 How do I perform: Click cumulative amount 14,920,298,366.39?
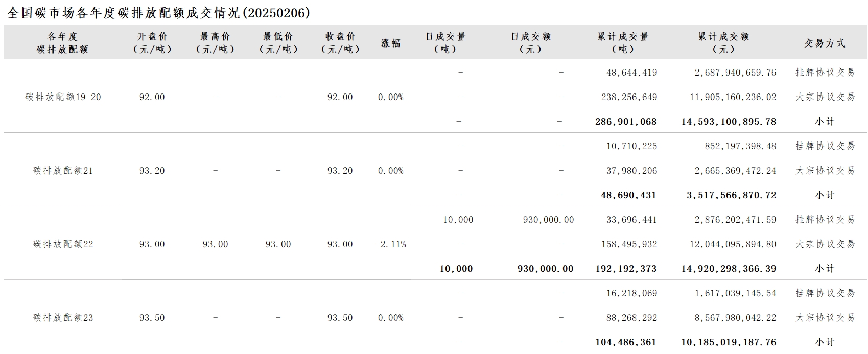pos(729,269)
